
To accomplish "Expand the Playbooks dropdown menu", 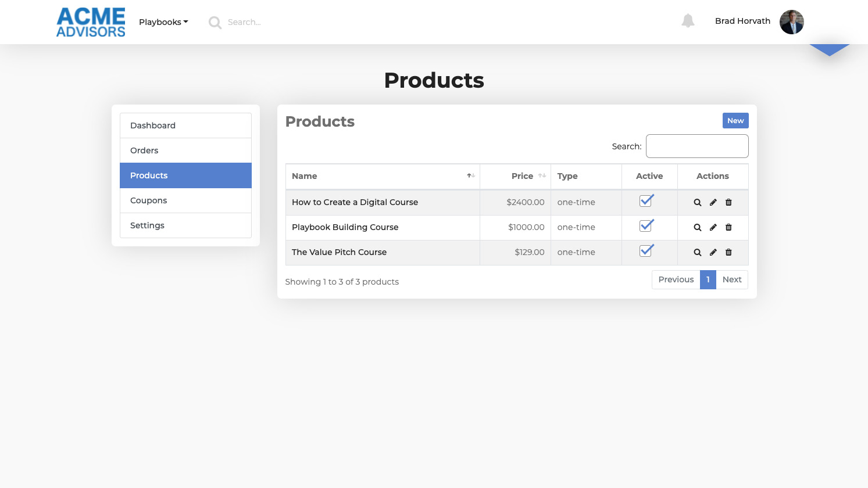I will coord(163,22).
